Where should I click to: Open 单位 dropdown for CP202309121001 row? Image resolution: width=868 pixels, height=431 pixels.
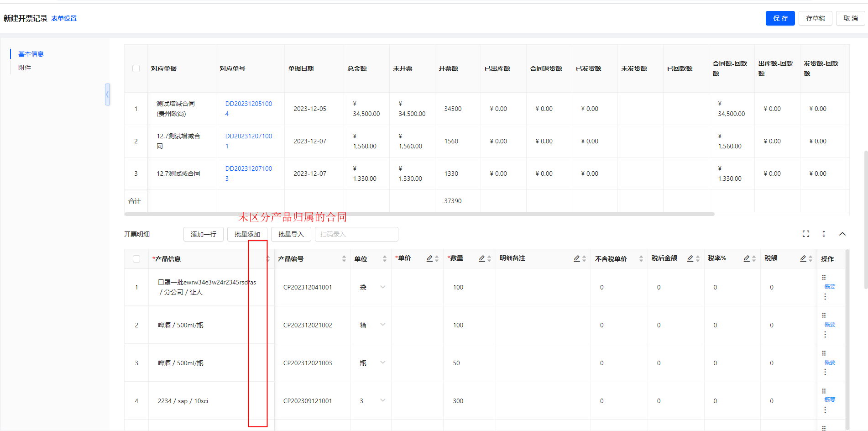pyautogui.click(x=383, y=400)
